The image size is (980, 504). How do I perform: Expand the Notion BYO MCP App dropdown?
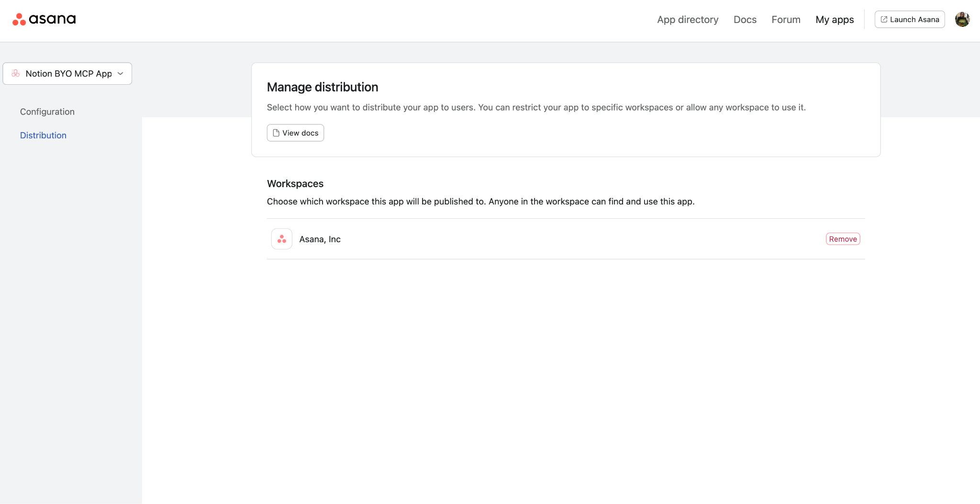67,74
